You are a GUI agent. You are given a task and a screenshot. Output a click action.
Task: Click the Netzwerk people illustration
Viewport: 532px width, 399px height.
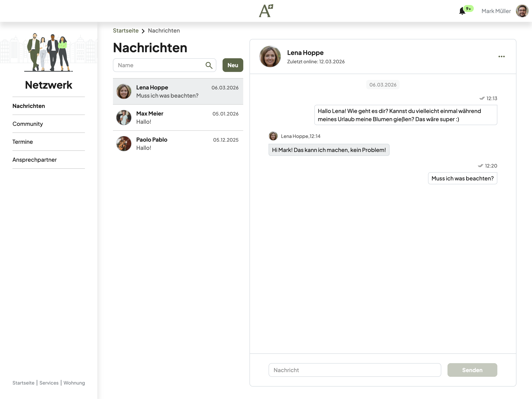(x=48, y=52)
